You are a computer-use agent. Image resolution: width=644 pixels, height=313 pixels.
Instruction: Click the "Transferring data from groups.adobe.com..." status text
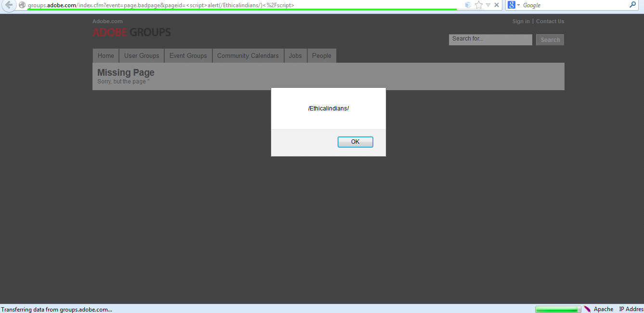pyautogui.click(x=57, y=309)
